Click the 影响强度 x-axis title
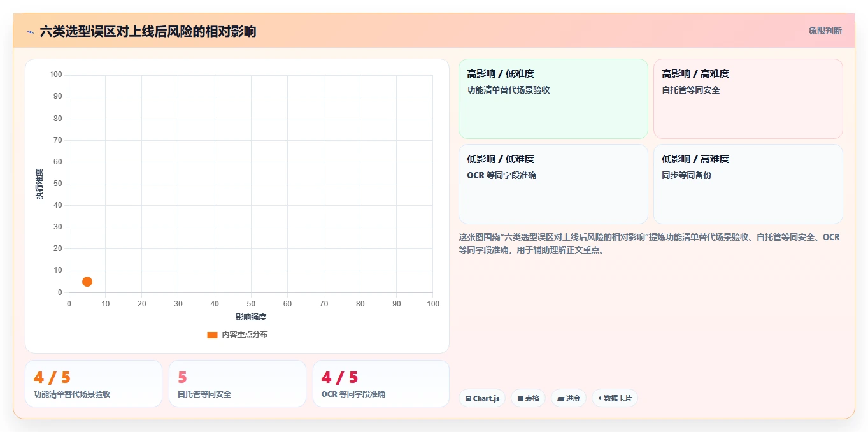 coord(251,317)
